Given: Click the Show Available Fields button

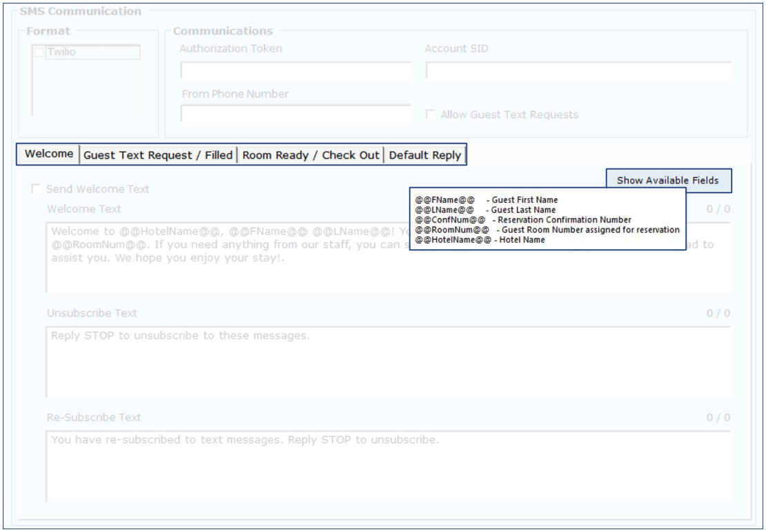Looking at the screenshot, I should pos(667,180).
